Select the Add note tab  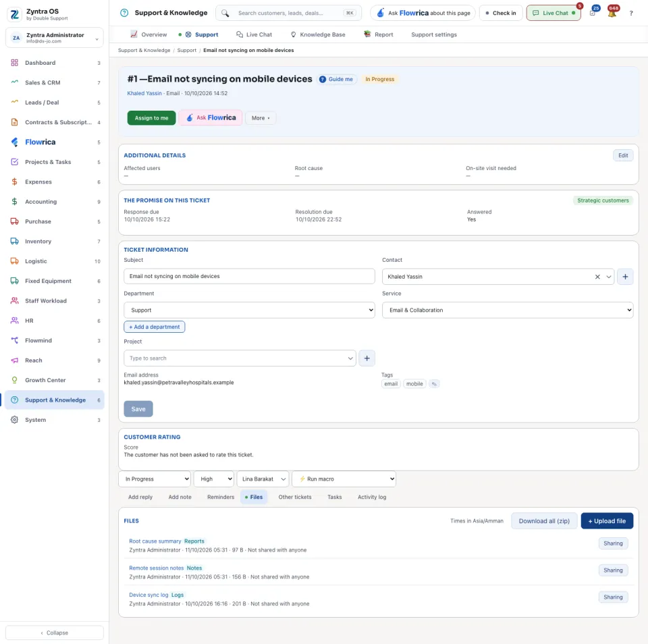[x=180, y=498]
